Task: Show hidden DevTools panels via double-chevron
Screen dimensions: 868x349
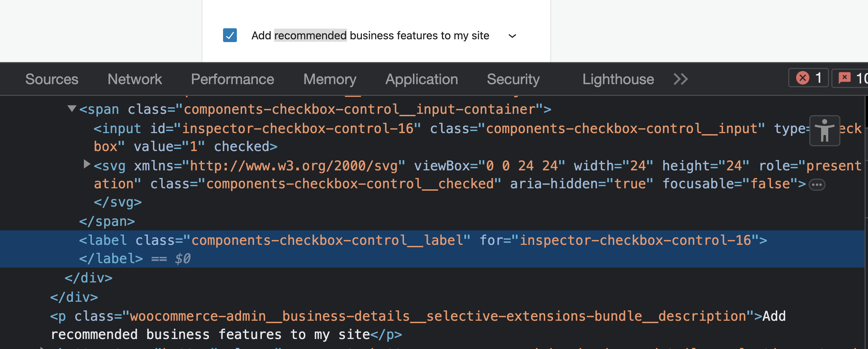Action: [681, 79]
